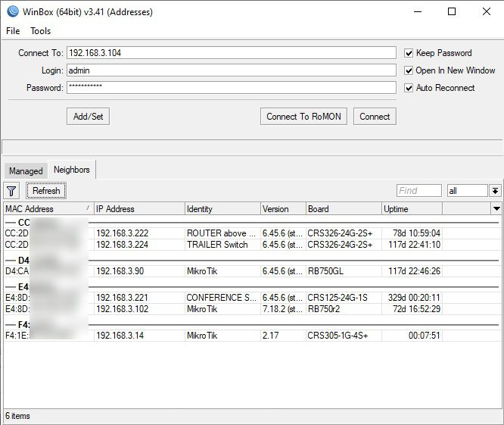This screenshot has height=425, width=504.
Task: Open the 'all' filter dropdown arrow
Action: pyautogui.click(x=496, y=191)
